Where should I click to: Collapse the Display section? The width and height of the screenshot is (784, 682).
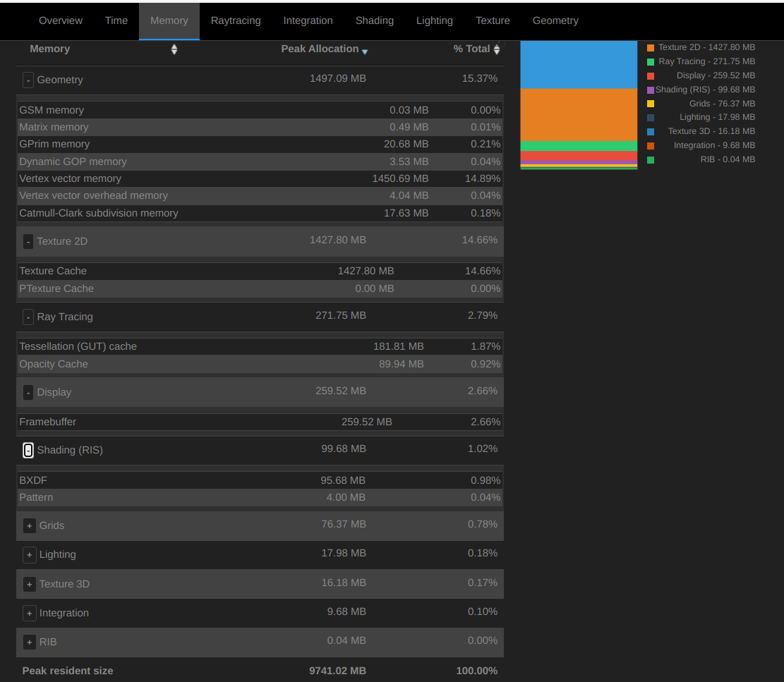tap(28, 393)
